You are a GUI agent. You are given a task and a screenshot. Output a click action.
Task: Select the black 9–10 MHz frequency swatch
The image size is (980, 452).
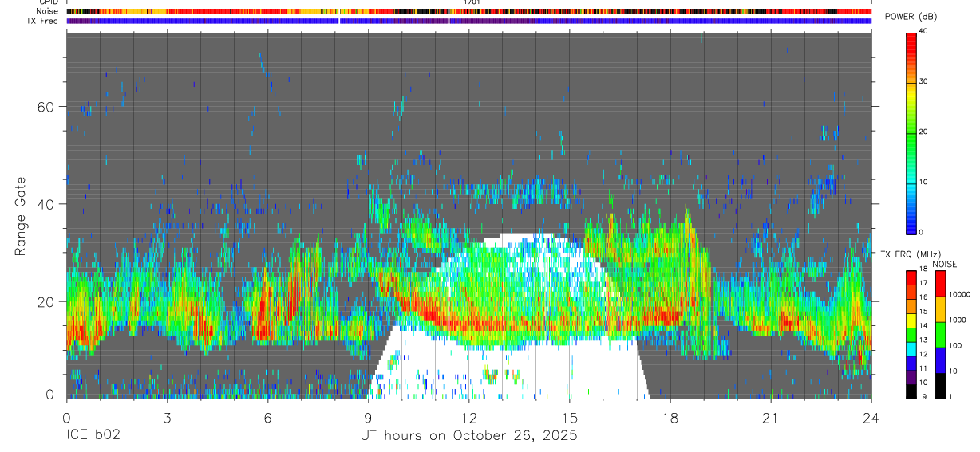coord(911,391)
